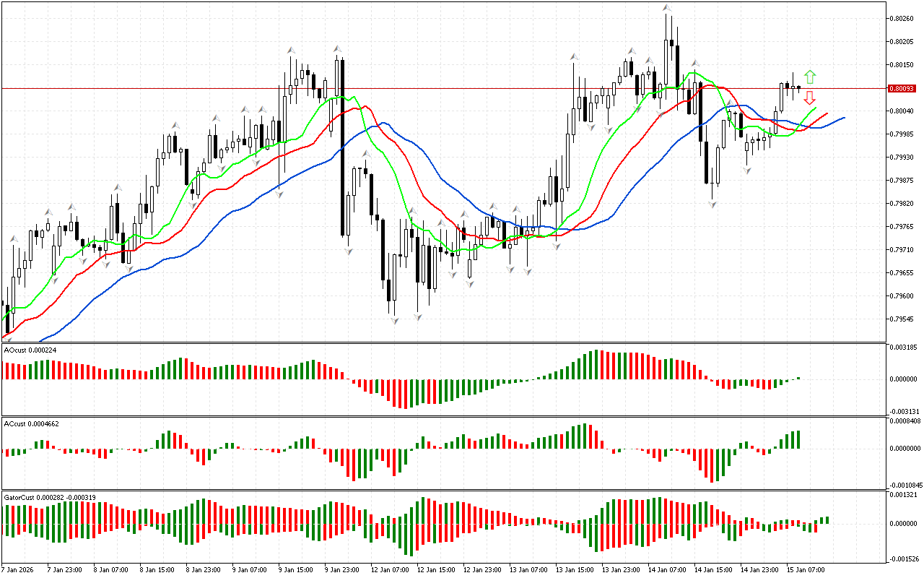Screen dimensions: 924x578
Task: Select the red horizontal price level line
Action: click(x=433, y=88)
